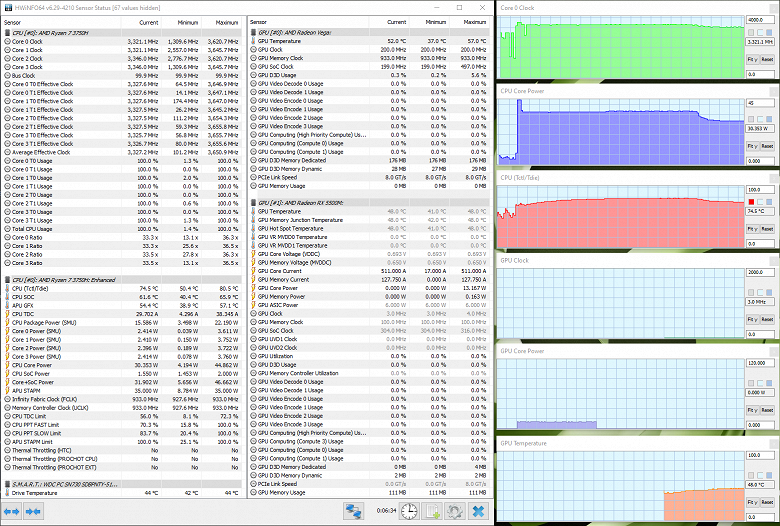Click the chip icon of AMD Radeon Vega header
Image resolution: width=780 pixels, height=526 pixels.
coord(254,32)
